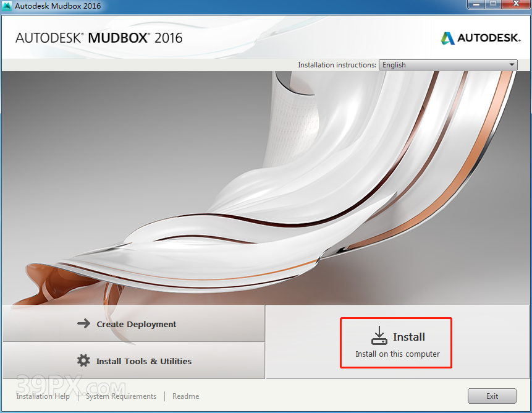Image resolution: width=532 pixels, height=413 pixels.
Task: Click the "Install on this computer" caption text
Action: 397,354
